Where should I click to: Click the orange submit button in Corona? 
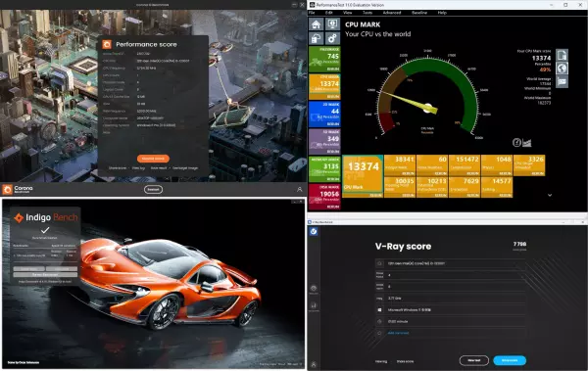pos(153,159)
